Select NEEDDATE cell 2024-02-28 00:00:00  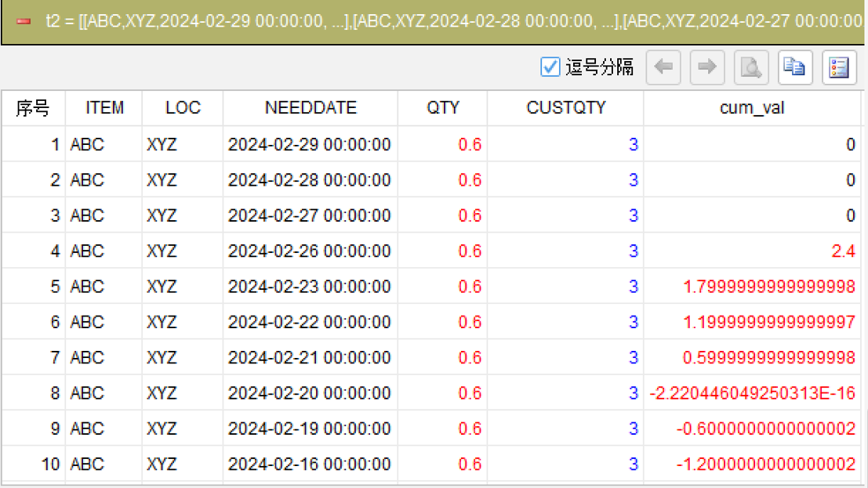310,180
